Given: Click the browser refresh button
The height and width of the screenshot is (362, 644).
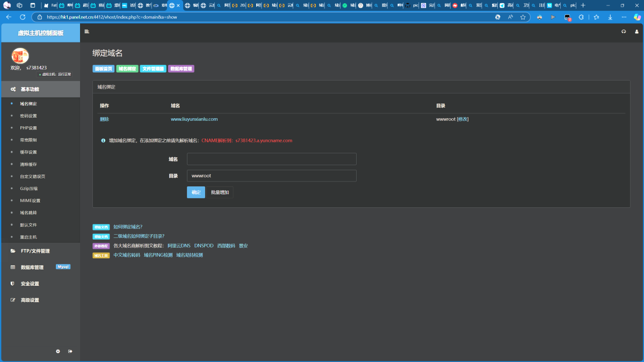Looking at the screenshot, I should [x=23, y=17].
